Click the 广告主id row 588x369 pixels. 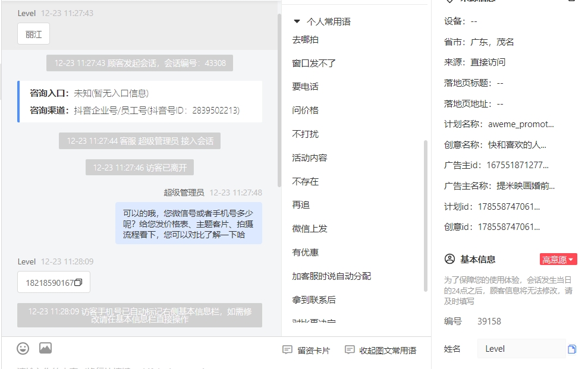(496, 165)
